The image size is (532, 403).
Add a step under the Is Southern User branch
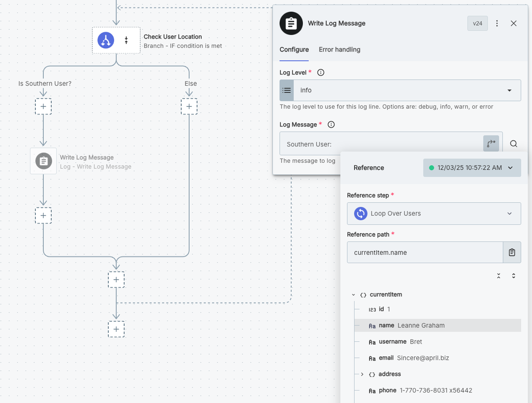pos(43,107)
